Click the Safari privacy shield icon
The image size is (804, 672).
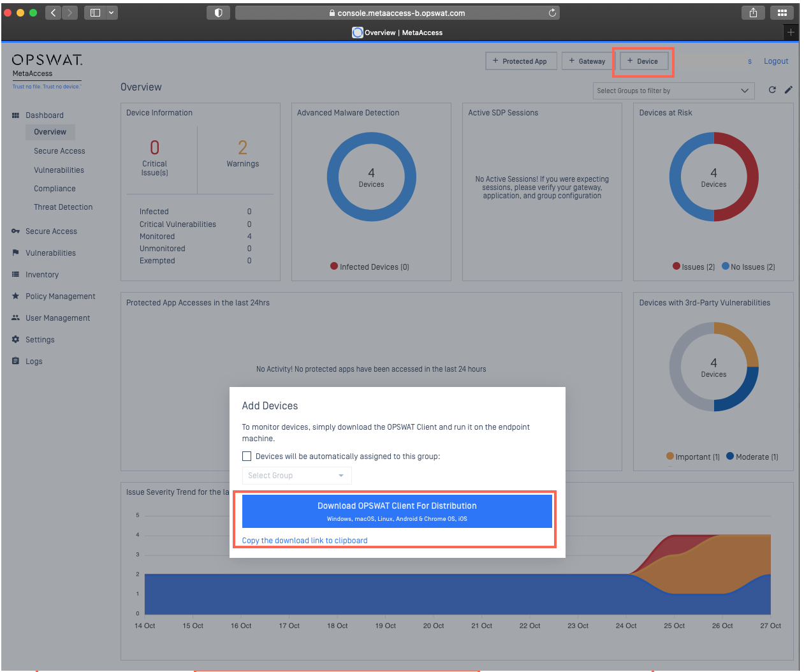pyautogui.click(x=218, y=13)
